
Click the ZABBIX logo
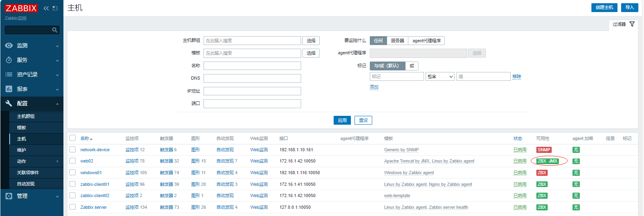click(21, 8)
